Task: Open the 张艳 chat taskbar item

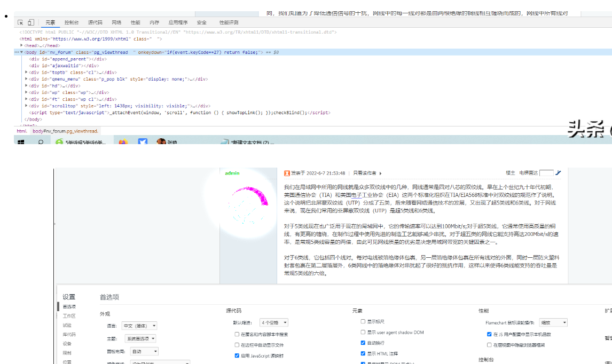Action: click(x=167, y=141)
